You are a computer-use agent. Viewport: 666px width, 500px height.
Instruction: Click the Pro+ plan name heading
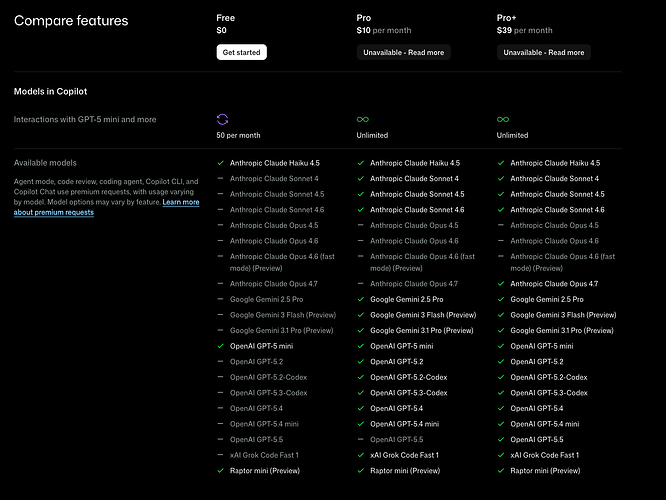point(506,18)
